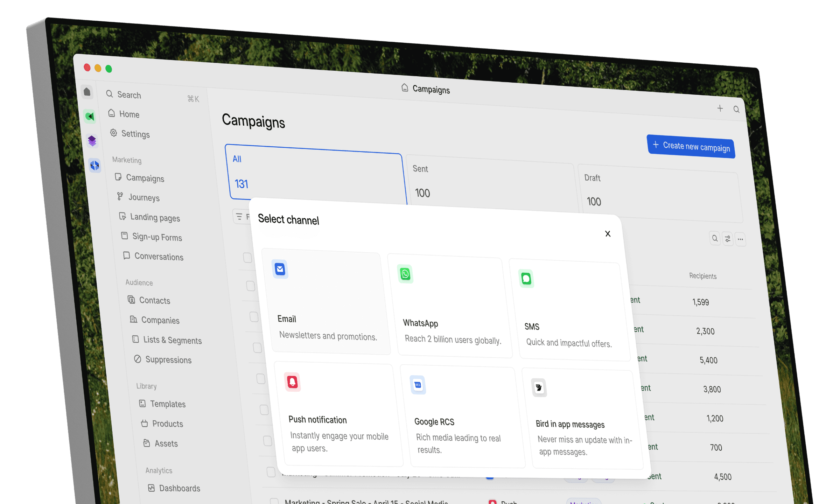
Task: Select the SMS channel icon
Action: tap(526, 279)
